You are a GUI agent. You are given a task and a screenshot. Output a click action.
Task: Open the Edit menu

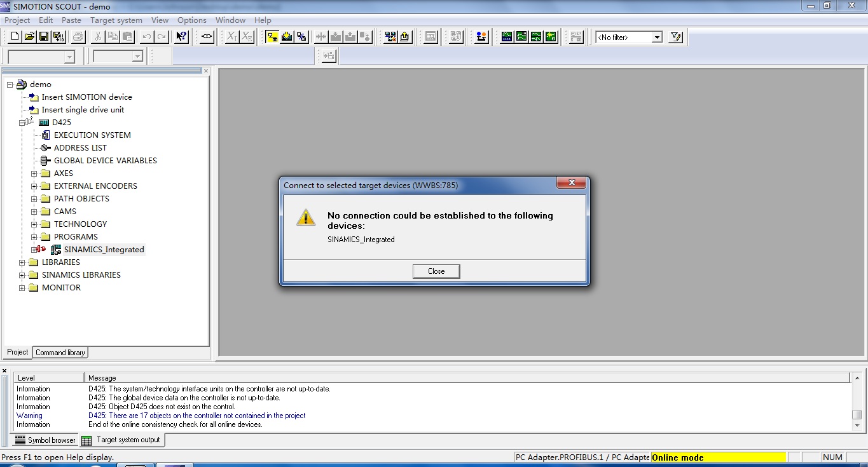tap(46, 20)
